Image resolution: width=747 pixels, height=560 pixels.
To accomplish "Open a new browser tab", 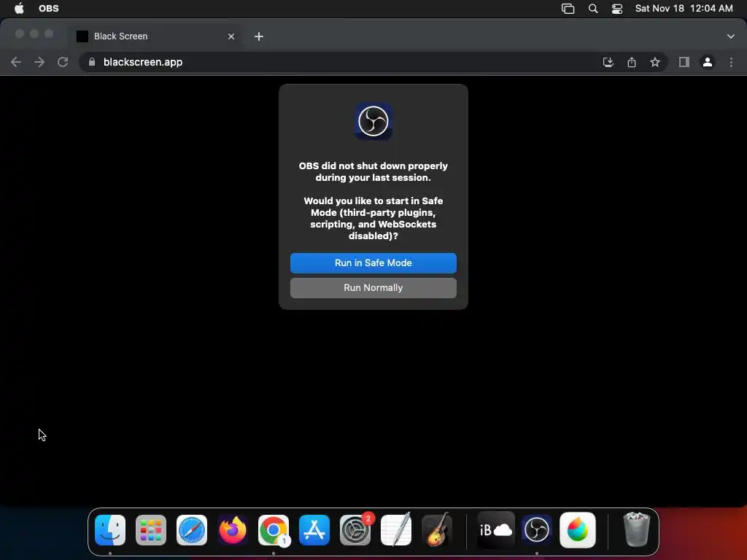I will 259,36.
